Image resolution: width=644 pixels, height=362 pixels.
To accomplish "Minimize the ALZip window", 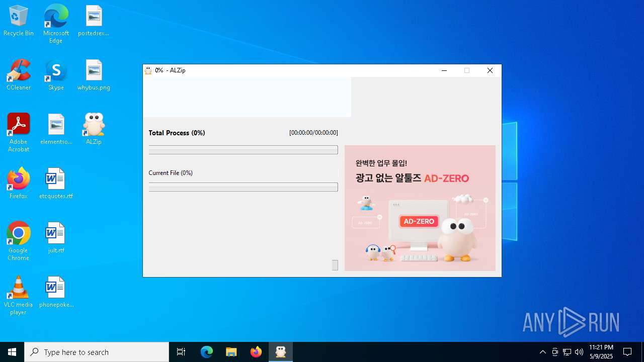I will pyautogui.click(x=444, y=70).
